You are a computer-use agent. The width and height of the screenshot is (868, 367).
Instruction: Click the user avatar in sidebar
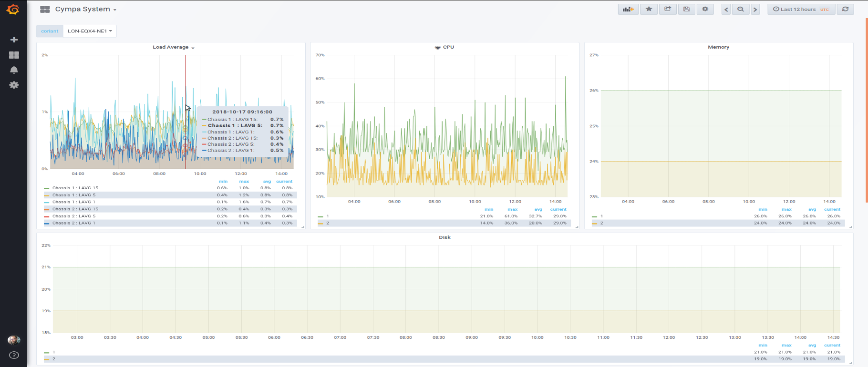pyautogui.click(x=14, y=340)
